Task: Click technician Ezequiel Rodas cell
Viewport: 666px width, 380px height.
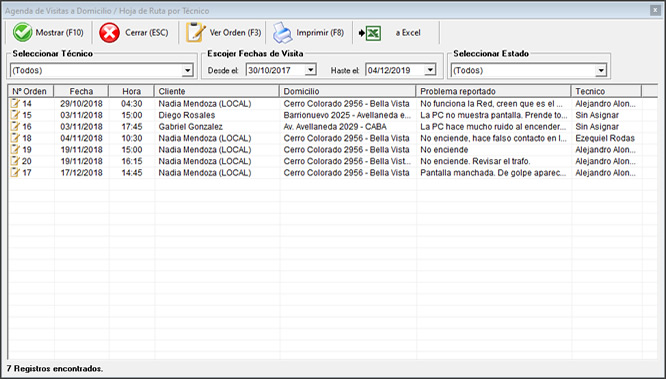Action: tap(605, 138)
